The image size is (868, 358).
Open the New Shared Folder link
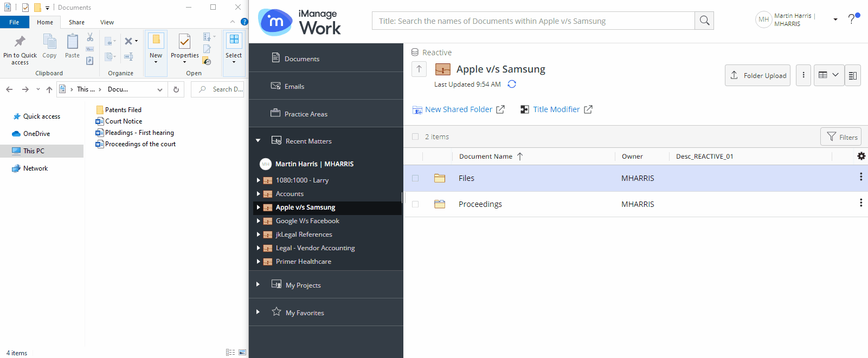pos(458,109)
